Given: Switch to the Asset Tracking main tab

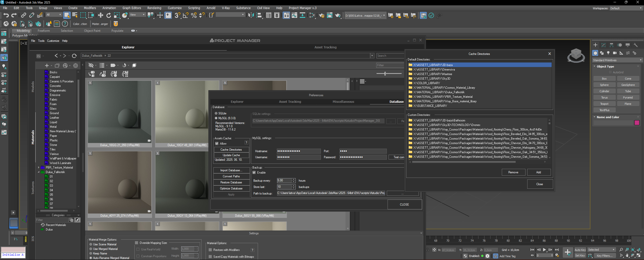Looking at the screenshot, I should click(x=325, y=47).
